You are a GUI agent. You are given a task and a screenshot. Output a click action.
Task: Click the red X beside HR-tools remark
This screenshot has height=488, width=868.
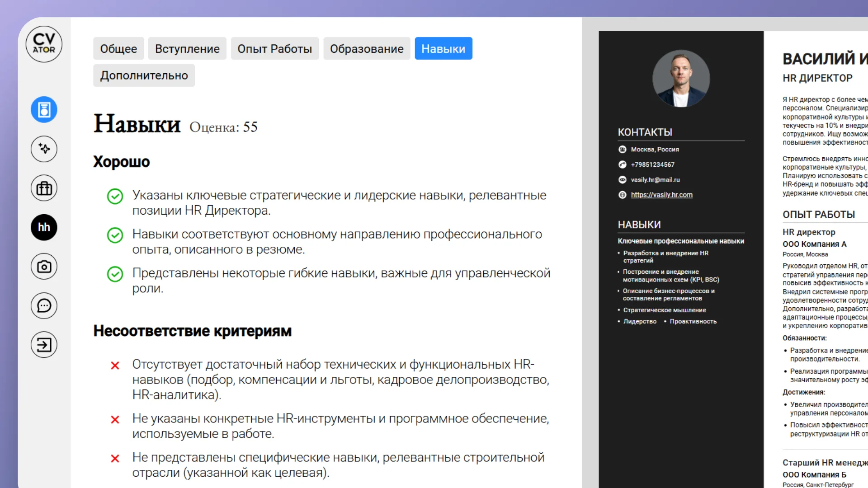coord(115,420)
